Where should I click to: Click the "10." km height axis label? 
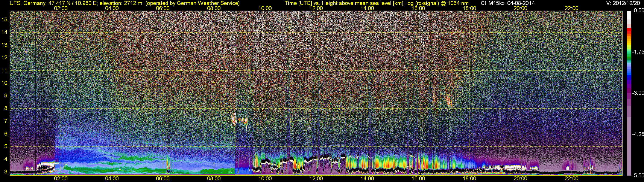tap(5, 83)
